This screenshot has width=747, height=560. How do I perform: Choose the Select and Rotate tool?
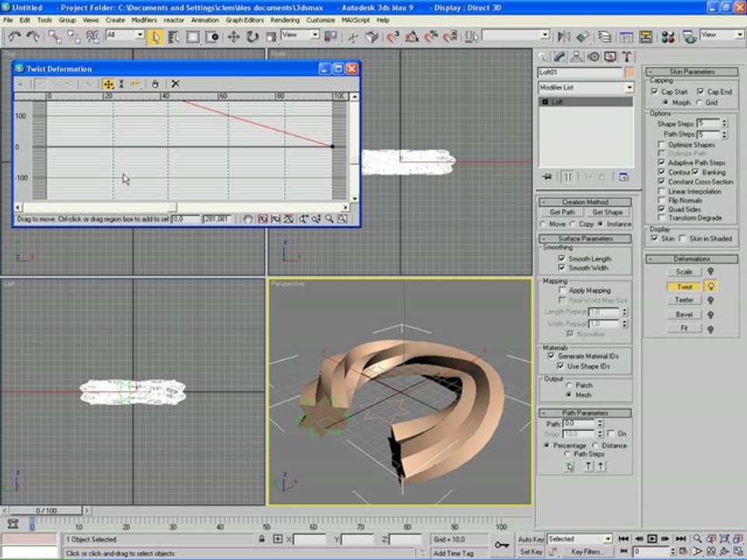252,37
